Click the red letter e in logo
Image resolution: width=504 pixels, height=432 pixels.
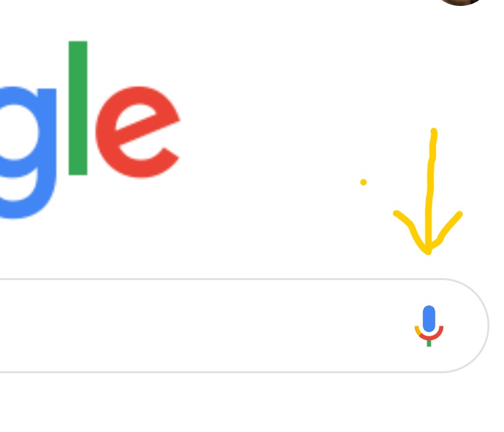(x=137, y=132)
